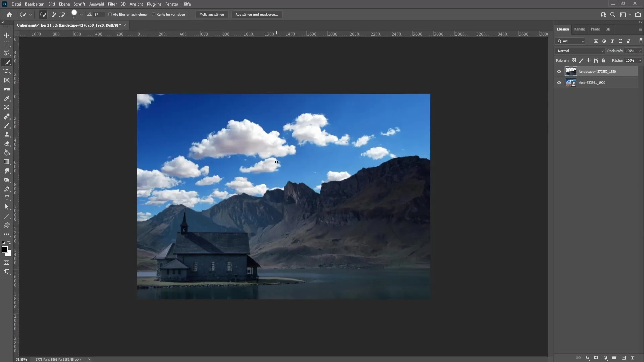
Task: Open the Ebenen panel flyout menu
Action: [640, 29]
